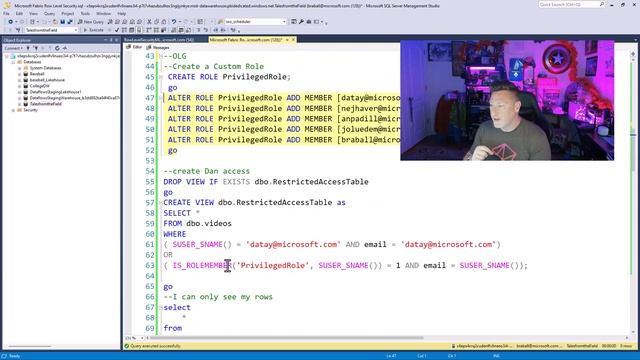
Task: Close the Object Explorer panel
Action: pos(117,40)
